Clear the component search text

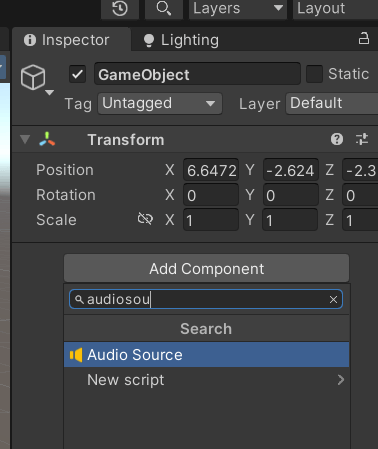pyautogui.click(x=333, y=300)
